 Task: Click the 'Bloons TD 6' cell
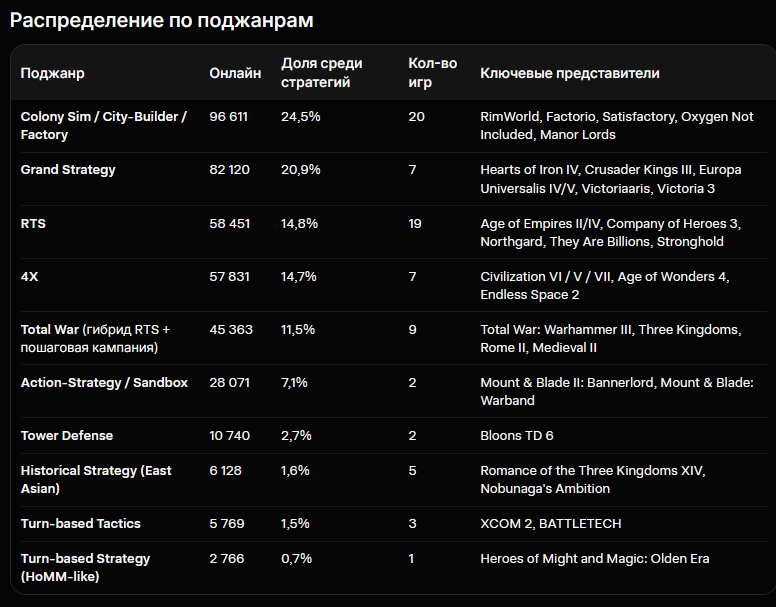(517, 435)
